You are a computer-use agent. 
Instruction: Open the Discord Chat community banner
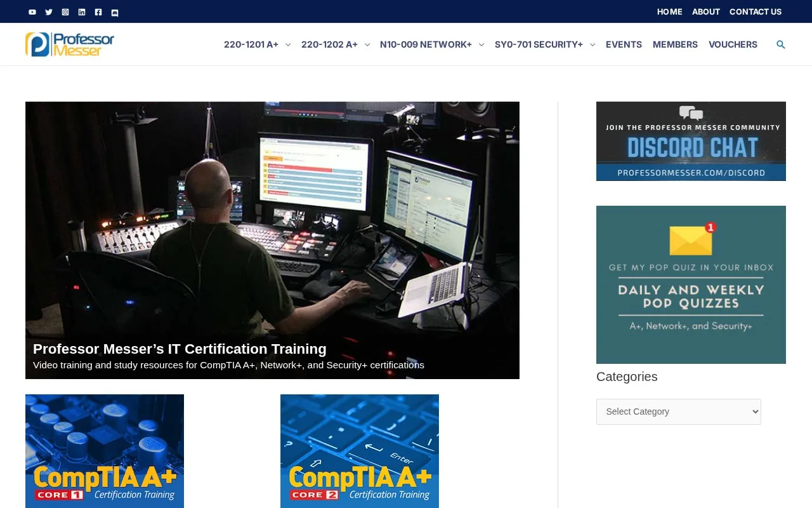point(691,141)
